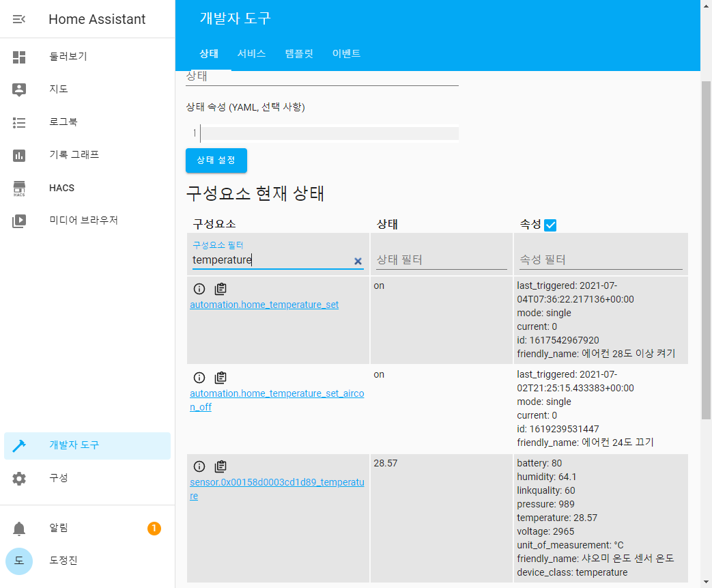The width and height of the screenshot is (712, 588).
Task: Copy entity ID of automation.home_temperature_set
Action: (220, 289)
